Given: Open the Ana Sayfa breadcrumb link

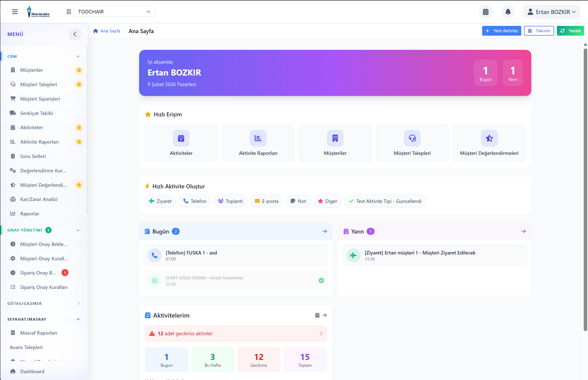Looking at the screenshot, I should [x=110, y=31].
